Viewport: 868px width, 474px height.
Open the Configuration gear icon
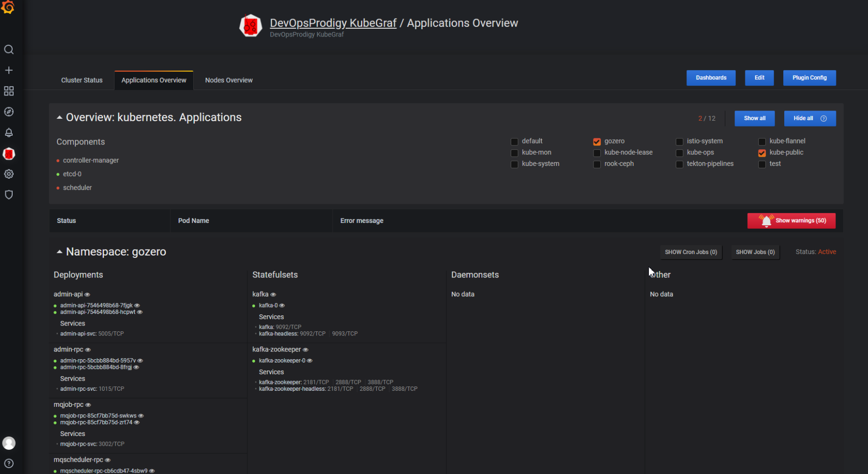(9, 174)
